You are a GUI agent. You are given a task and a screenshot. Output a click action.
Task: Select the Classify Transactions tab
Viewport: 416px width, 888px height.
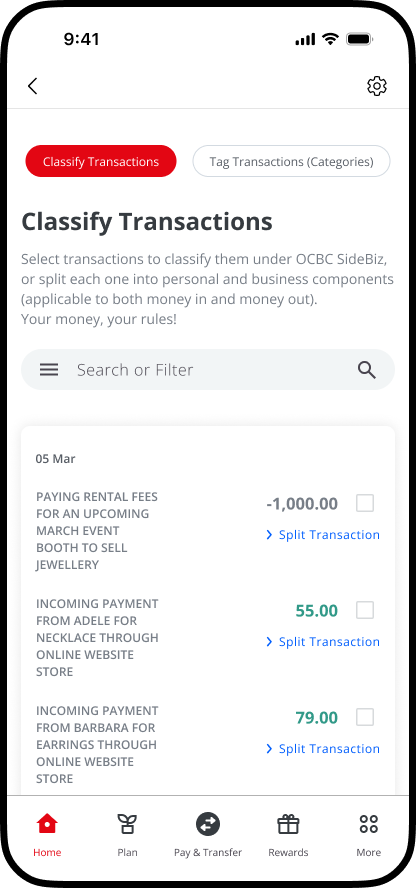101,161
